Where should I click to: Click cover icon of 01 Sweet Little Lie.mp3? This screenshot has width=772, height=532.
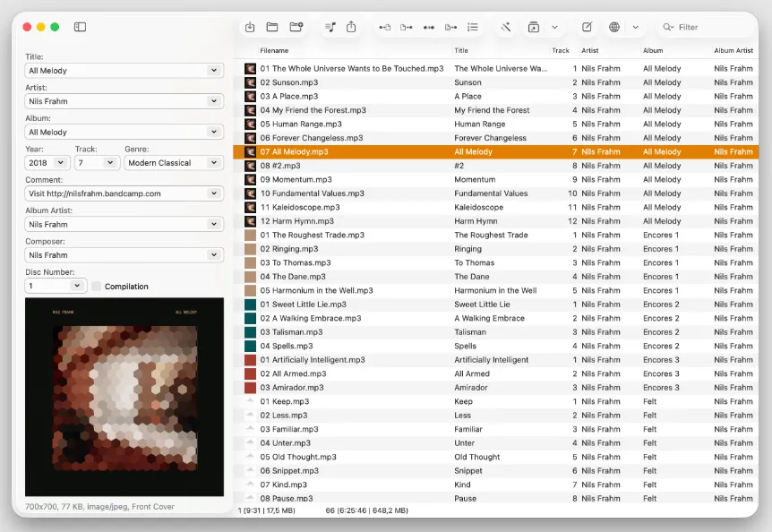250,305
